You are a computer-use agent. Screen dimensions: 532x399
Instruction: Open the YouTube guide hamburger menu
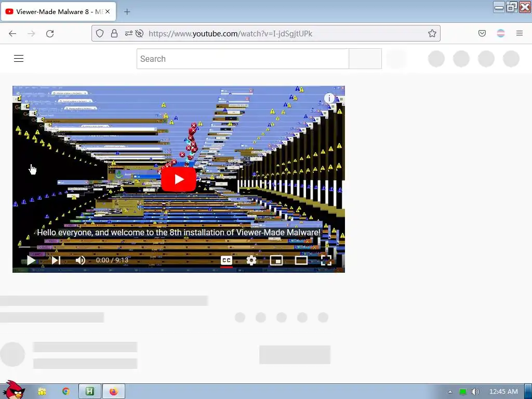[x=19, y=59]
